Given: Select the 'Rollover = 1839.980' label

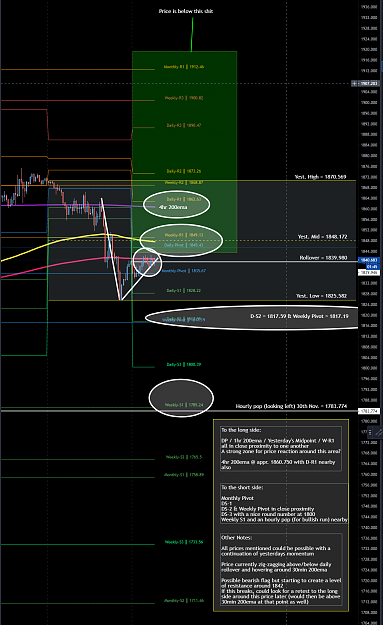Looking at the screenshot, I should [x=323, y=258].
